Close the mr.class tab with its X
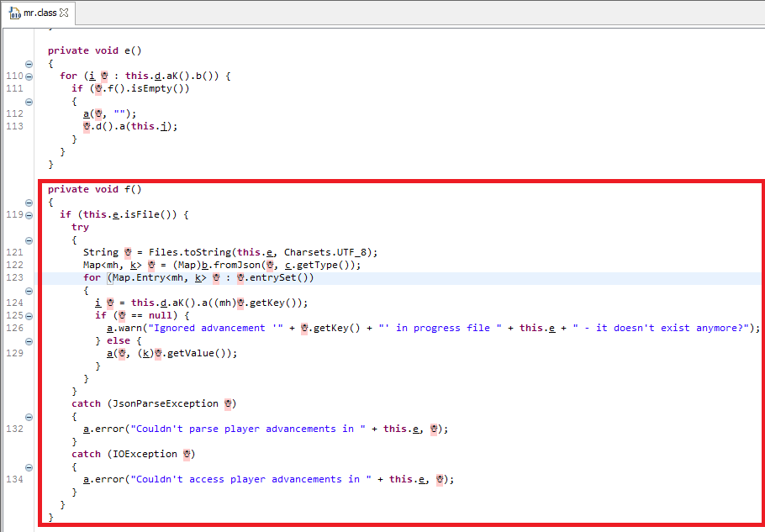The height and width of the screenshot is (532, 765). 64,13
